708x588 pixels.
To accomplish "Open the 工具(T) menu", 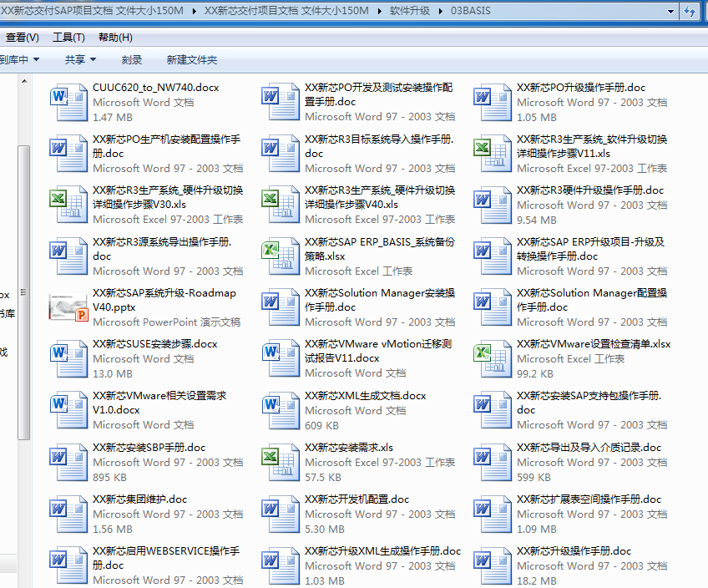I will 68,38.
